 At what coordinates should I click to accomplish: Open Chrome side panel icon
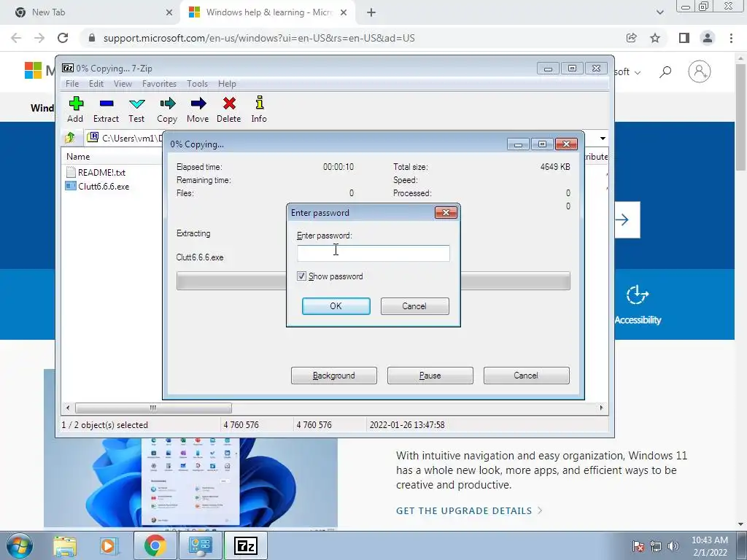tap(684, 38)
